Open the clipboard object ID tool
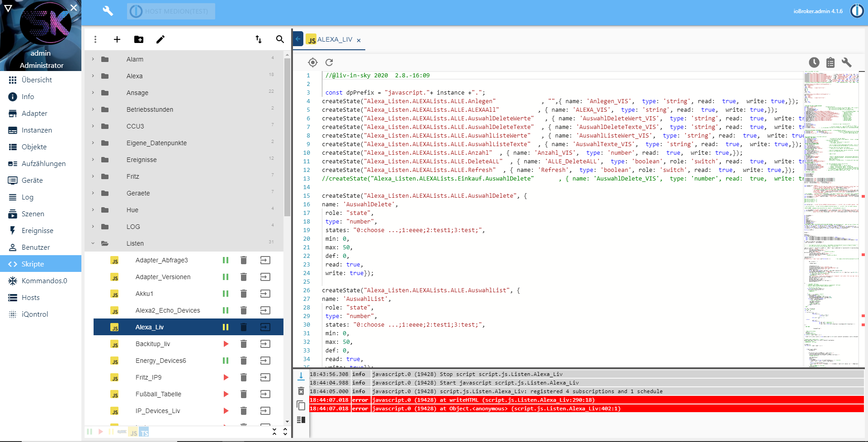868x442 pixels. coord(830,62)
